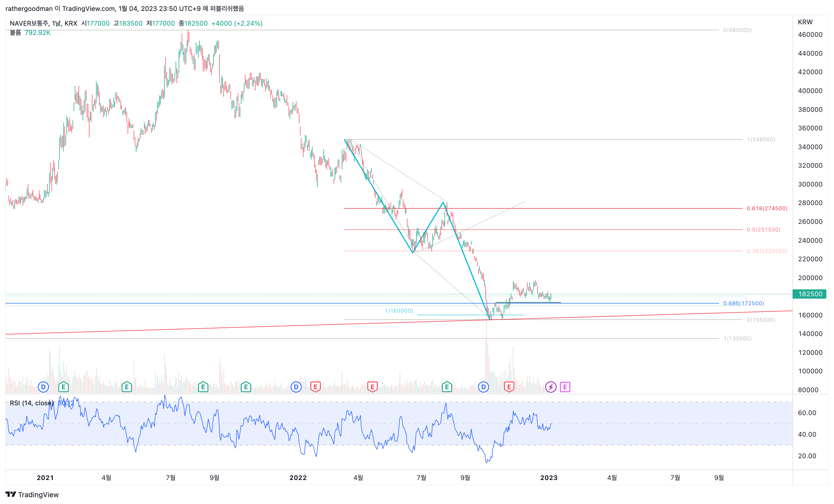834x504 pixels.
Task: Open the red E marker beside the 2022 D marker
Action: pyautogui.click(x=316, y=387)
